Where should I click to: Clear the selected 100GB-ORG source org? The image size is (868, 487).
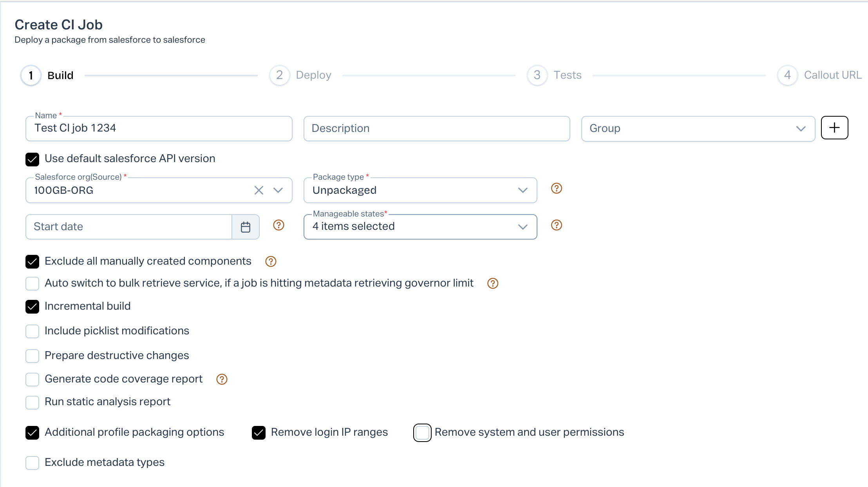259,190
